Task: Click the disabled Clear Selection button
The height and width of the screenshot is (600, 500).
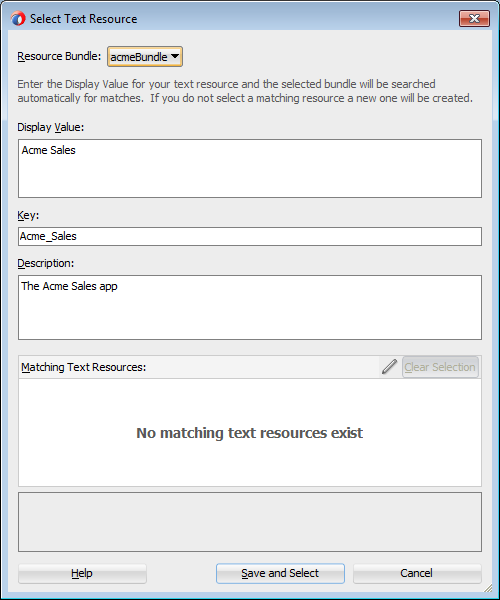Action: (x=440, y=367)
